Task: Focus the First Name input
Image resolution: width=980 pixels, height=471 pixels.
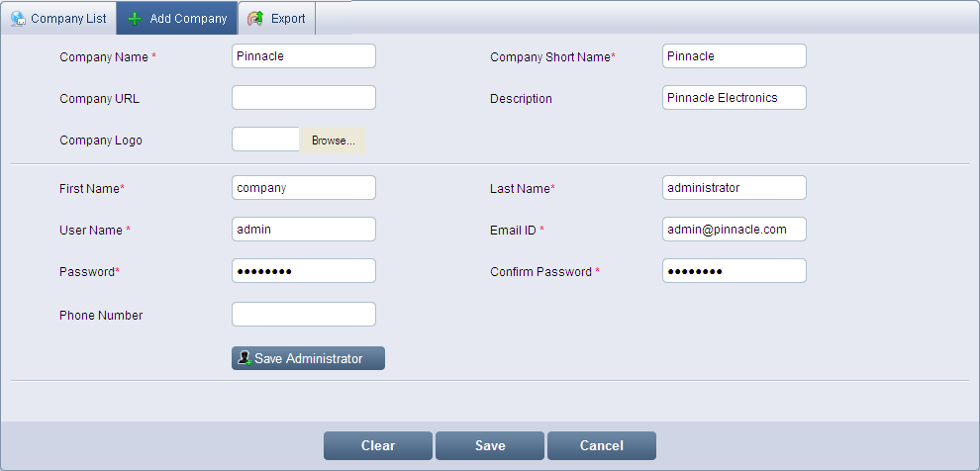Action: pos(304,188)
